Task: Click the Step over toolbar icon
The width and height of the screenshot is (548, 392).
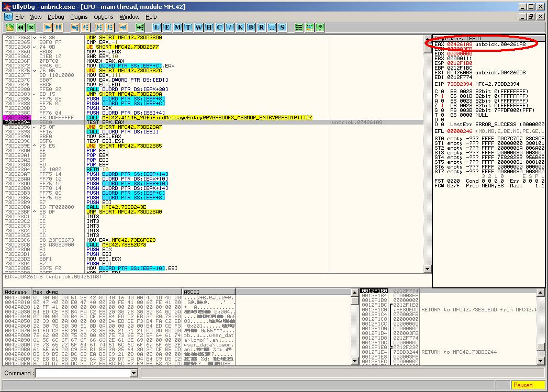Action: click(85, 27)
